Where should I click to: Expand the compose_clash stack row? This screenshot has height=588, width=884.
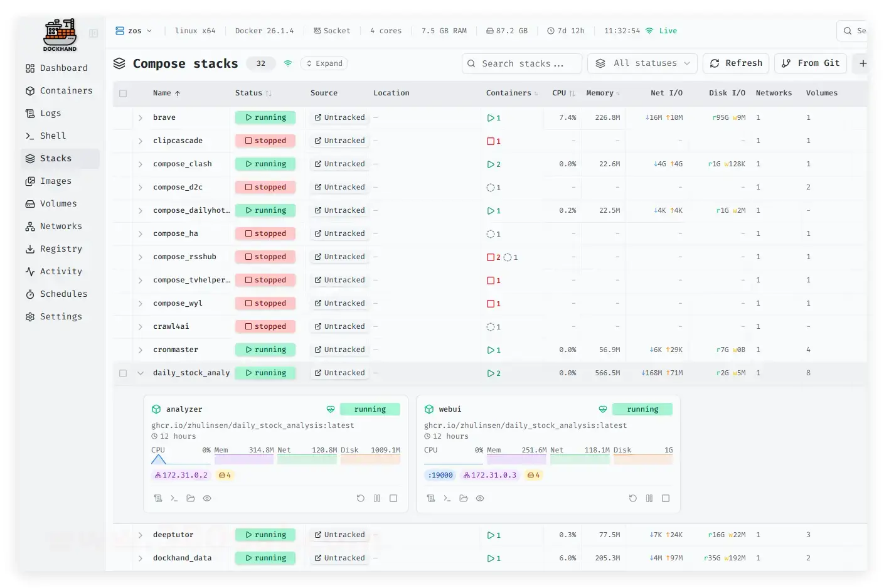pyautogui.click(x=141, y=164)
